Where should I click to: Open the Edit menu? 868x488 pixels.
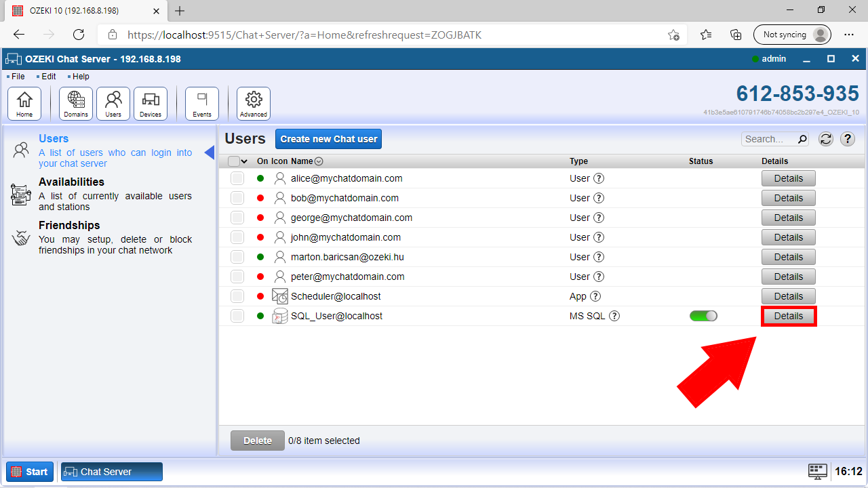47,76
